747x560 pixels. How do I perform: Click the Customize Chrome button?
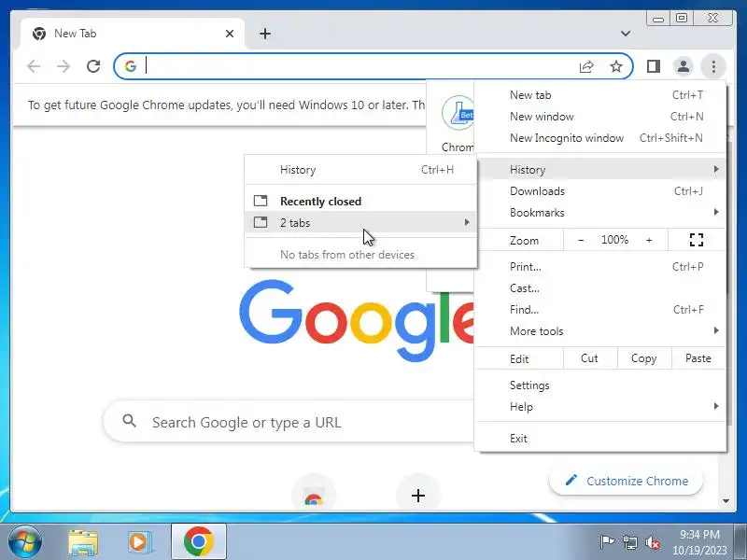pyautogui.click(x=626, y=481)
